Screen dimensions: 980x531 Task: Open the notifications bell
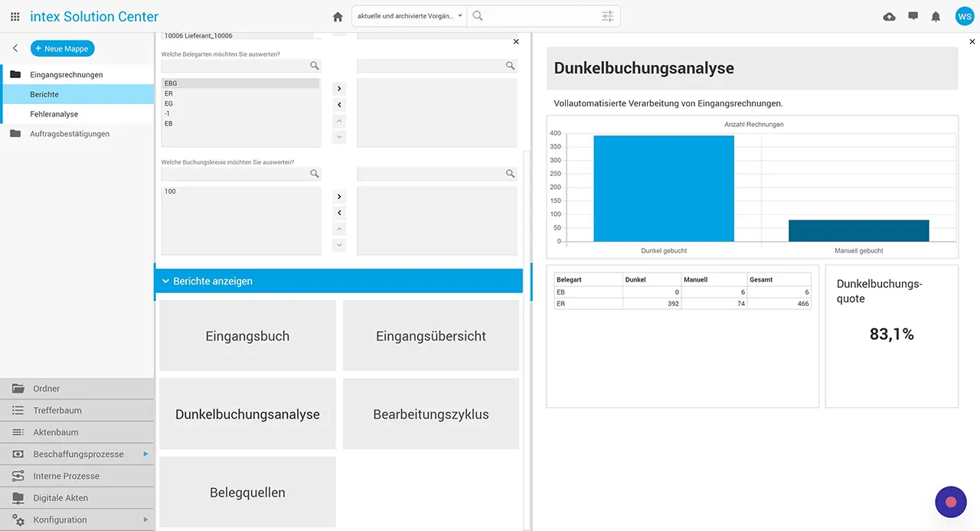(x=936, y=16)
